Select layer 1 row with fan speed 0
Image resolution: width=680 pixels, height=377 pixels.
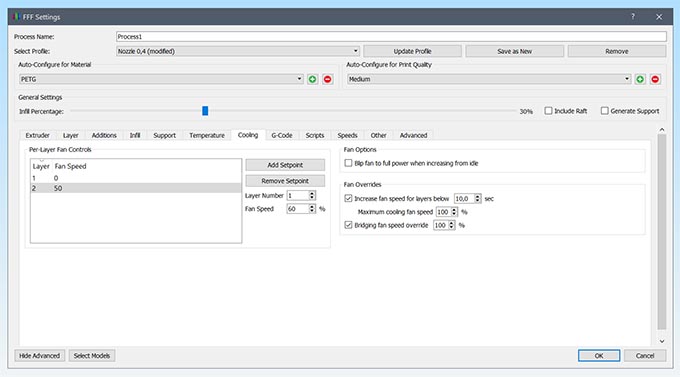pos(136,178)
